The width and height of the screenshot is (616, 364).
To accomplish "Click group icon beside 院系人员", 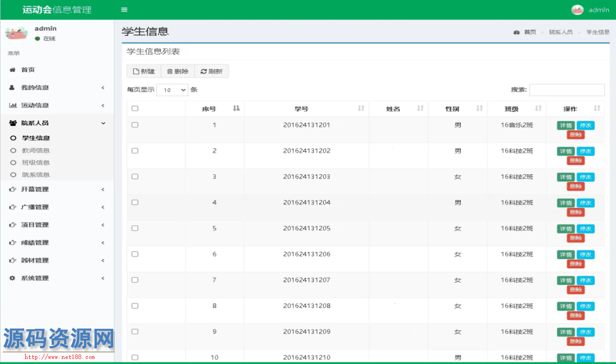I will click(x=12, y=123).
